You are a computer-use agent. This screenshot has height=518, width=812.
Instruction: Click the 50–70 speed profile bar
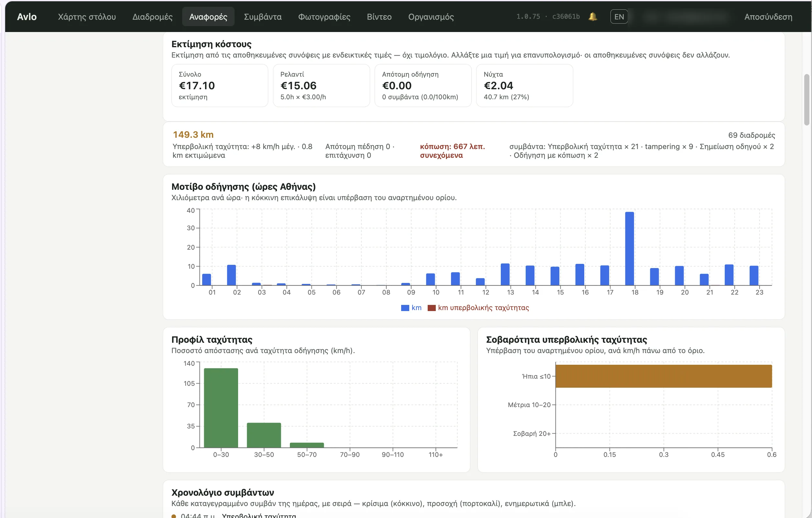click(x=307, y=445)
